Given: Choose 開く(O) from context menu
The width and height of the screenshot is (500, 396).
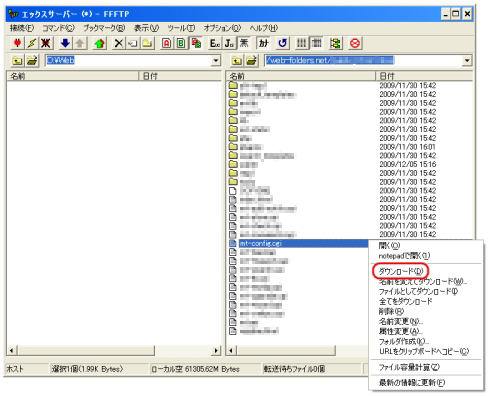Looking at the screenshot, I should [x=426, y=246].
